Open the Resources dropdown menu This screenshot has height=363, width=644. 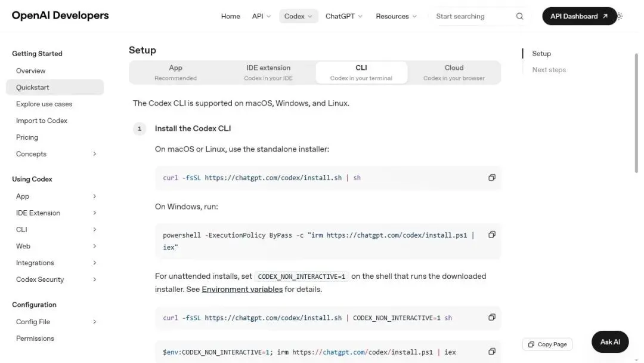click(396, 16)
